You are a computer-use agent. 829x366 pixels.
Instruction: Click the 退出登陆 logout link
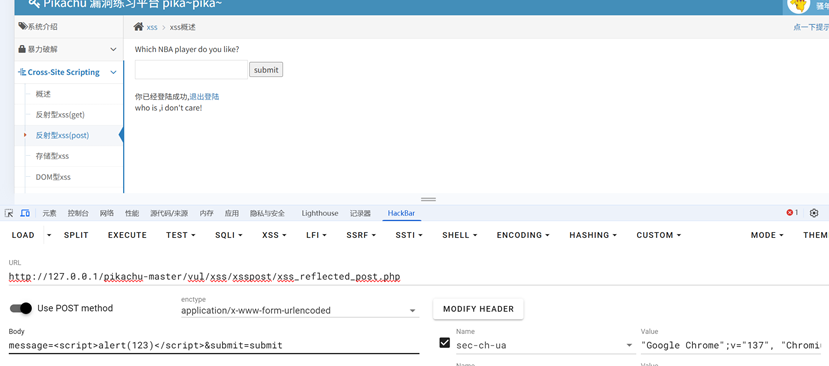pyautogui.click(x=204, y=97)
